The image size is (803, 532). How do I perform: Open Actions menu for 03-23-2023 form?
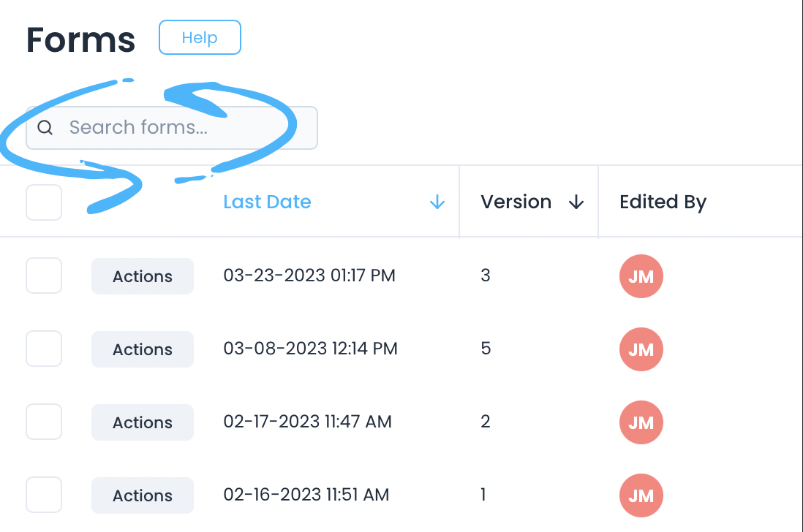pos(143,276)
